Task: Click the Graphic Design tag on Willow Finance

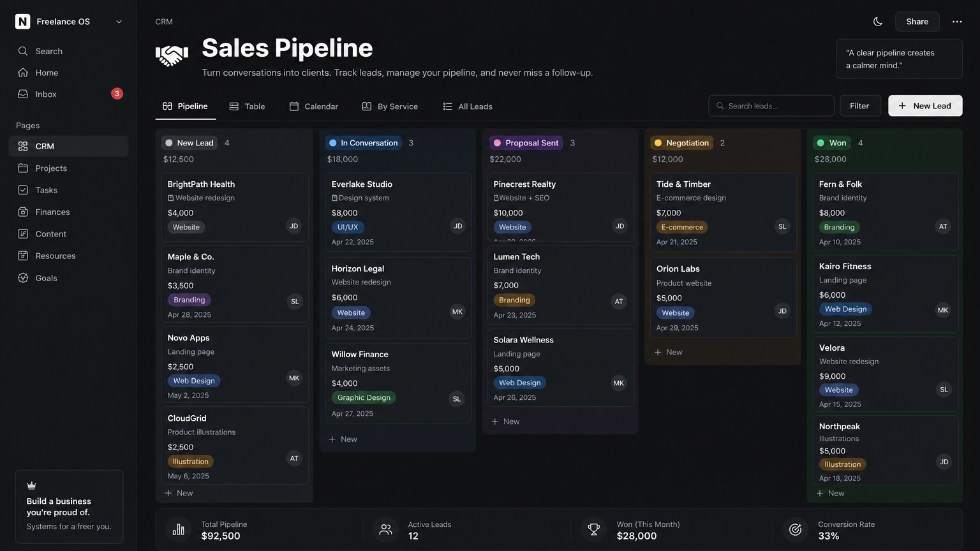Action: coord(364,397)
